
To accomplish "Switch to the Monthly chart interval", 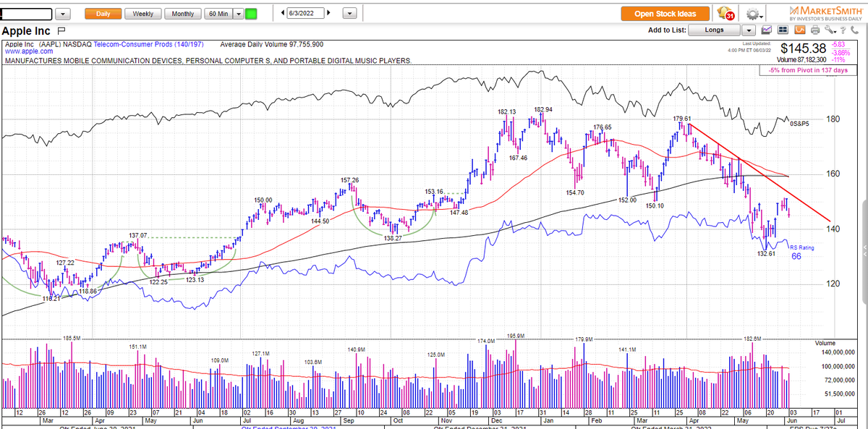I will 183,14.
